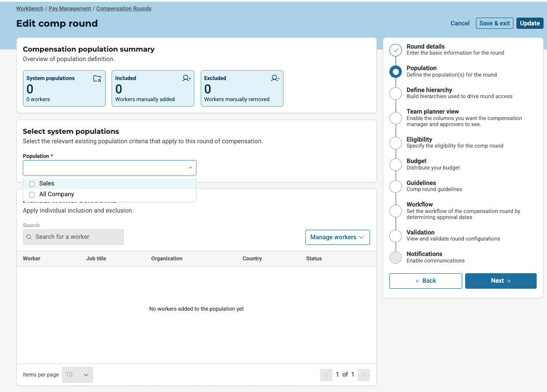Click the System populations folder icon
Screen dimensions: 547x392
pyautogui.click(x=97, y=78)
